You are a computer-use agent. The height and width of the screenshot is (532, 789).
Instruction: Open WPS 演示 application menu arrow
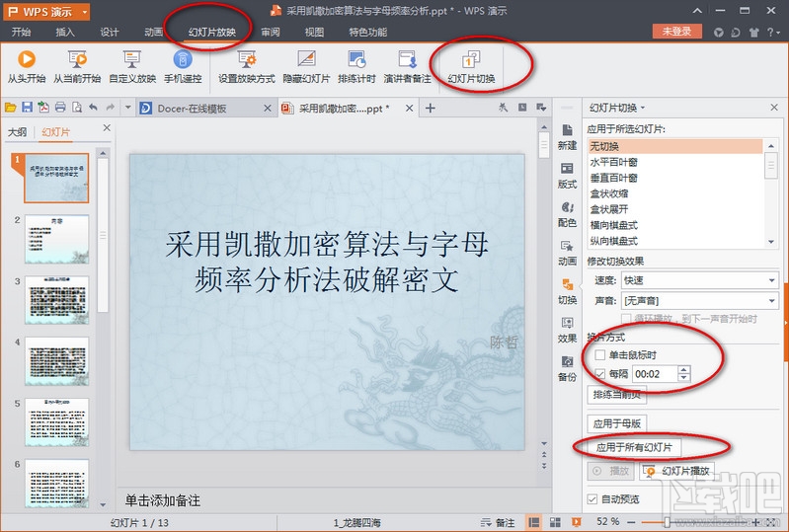[x=85, y=12]
